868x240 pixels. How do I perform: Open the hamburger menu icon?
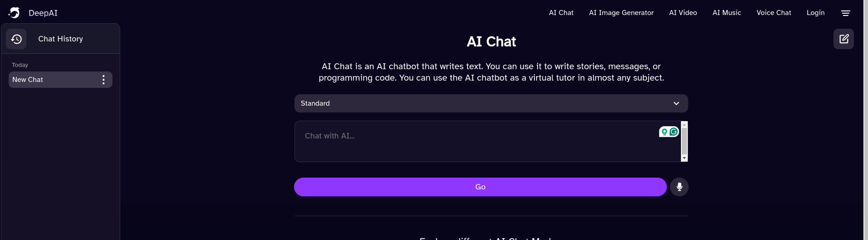(845, 13)
